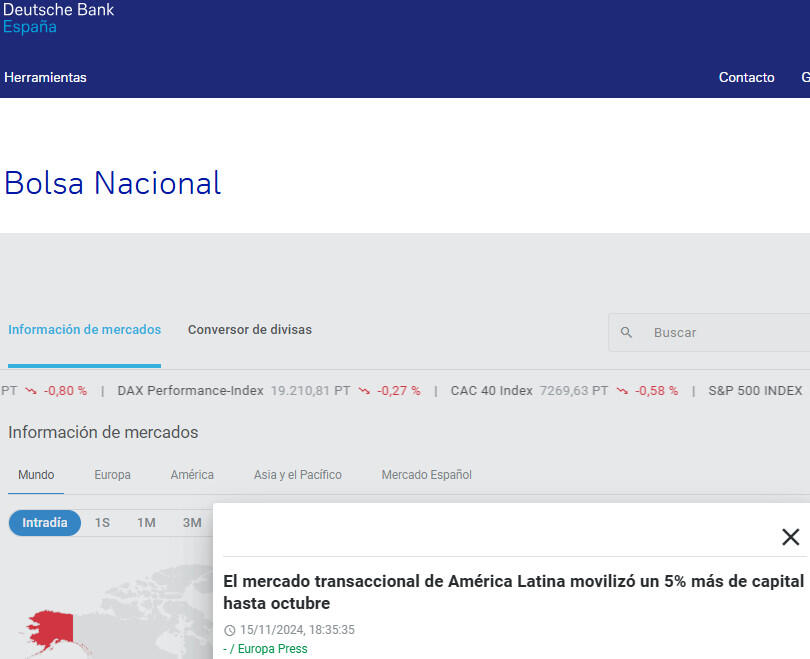Image resolution: width=810 pixels, height=659 pixels.
Task: Select the América region tab
Action: click(x=192, y=474)
